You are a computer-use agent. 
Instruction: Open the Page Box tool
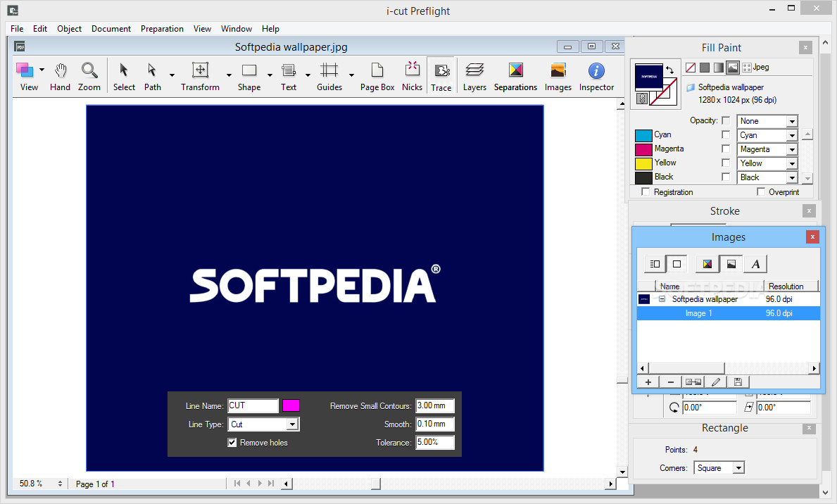point(377,76)
